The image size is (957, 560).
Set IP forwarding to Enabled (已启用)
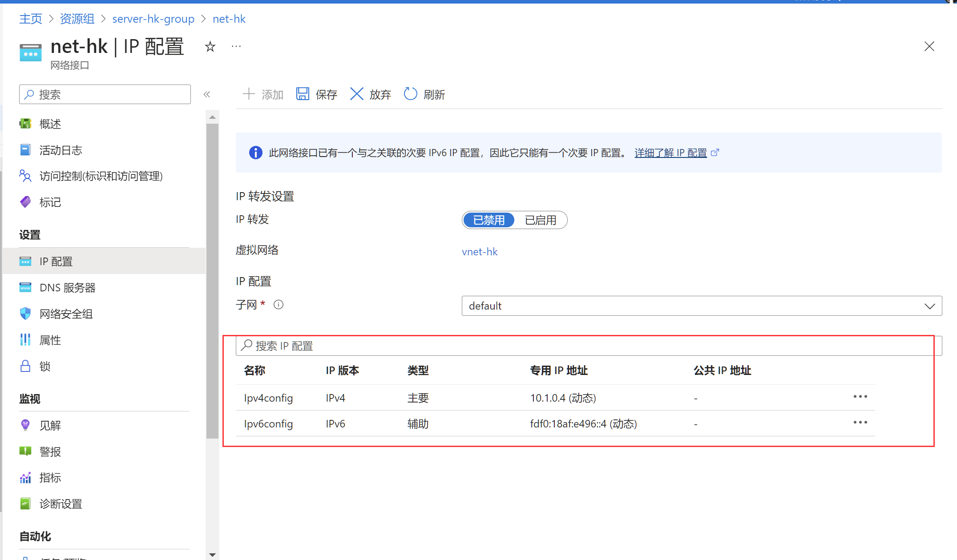tap(540, 220)
